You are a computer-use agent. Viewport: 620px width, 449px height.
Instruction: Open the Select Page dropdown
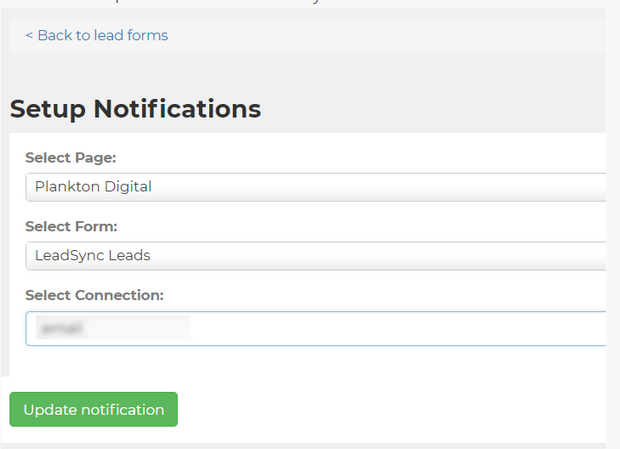315,187
